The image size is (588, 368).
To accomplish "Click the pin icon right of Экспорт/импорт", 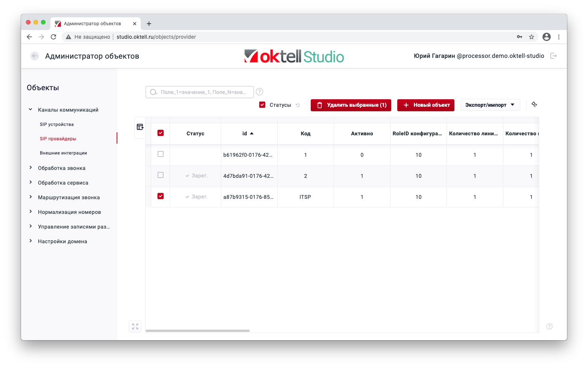I will [534, 104].
